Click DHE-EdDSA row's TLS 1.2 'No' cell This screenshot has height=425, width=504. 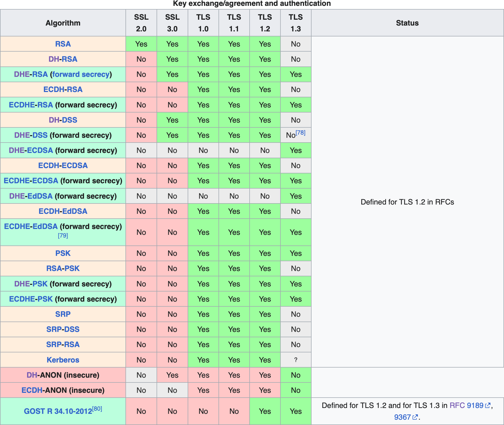[x=265, y=196]
